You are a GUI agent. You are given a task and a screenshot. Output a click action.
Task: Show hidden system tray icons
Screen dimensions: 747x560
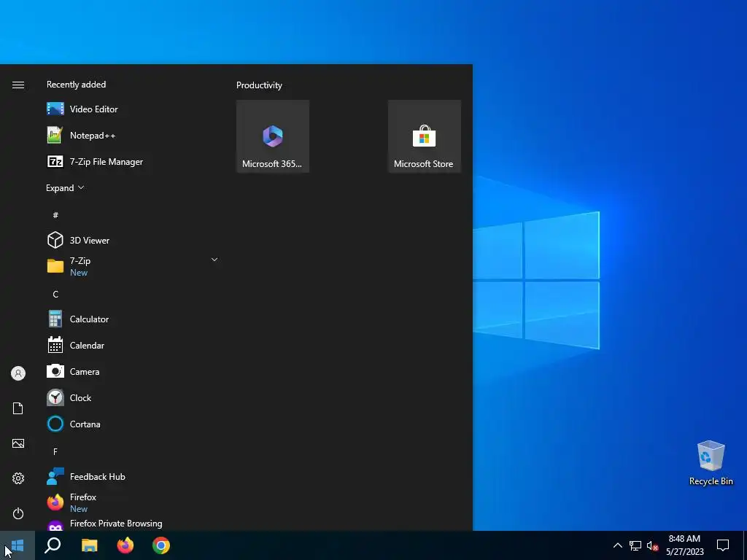pos(617,545)
